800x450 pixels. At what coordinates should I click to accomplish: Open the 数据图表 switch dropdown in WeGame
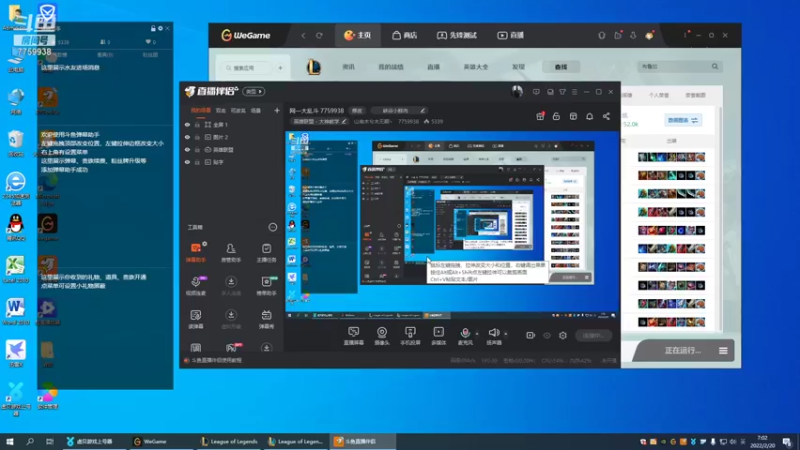point(683,120)
